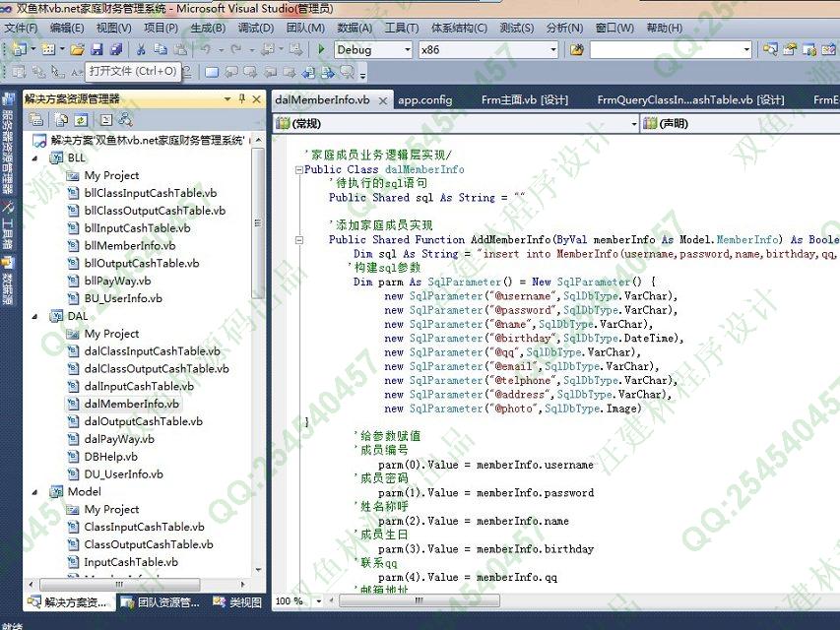840x630 pixels.
Task: Open the 项目(P) menu
Action: coord(162,28)
